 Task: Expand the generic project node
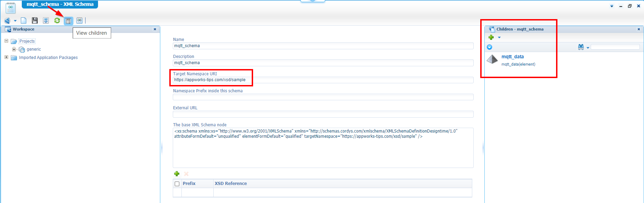14,49
